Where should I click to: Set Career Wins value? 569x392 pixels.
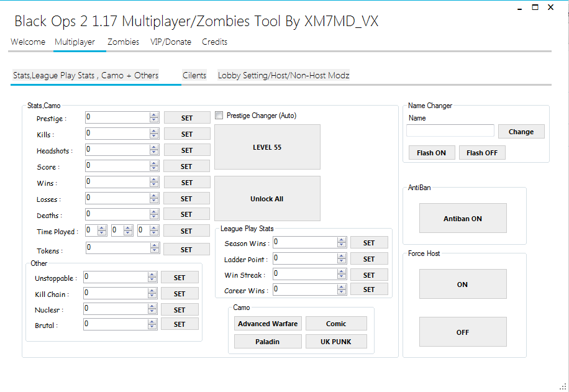[x=369, y=289]
